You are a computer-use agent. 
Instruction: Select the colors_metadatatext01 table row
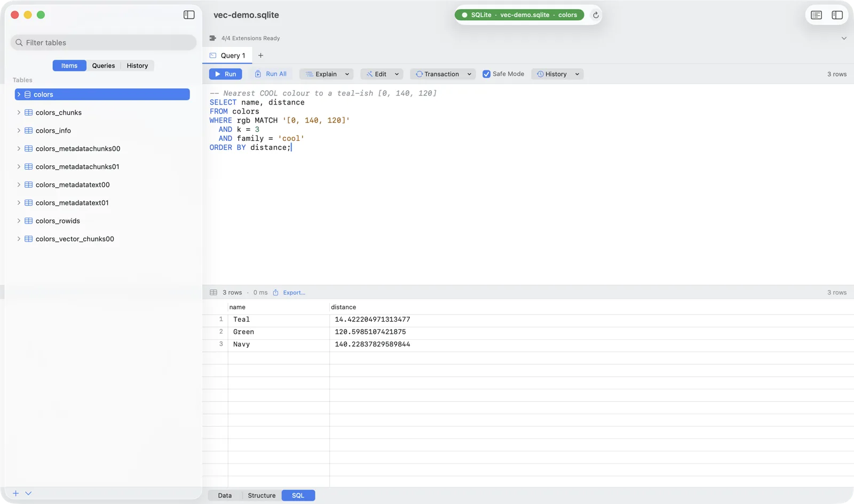pyautogui.click(x=102, y=203)
